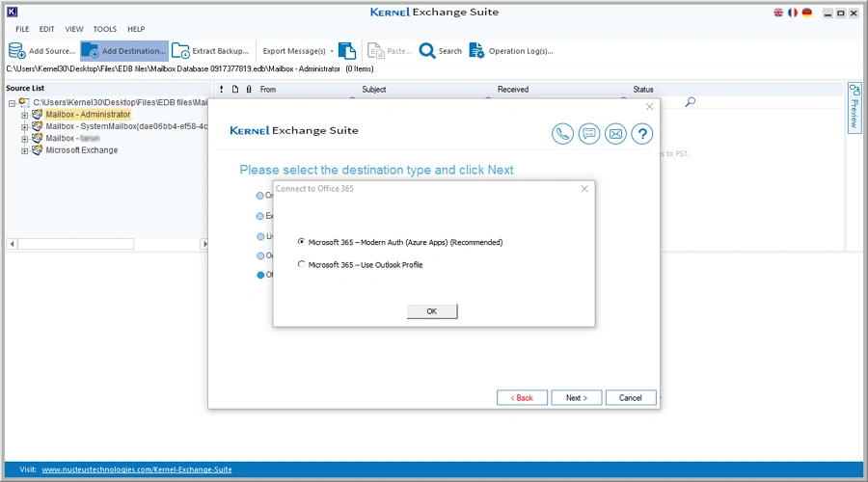
Task: Select Microsoft 365 Use Outlook Profile option
Action: (x=301, y=264)
